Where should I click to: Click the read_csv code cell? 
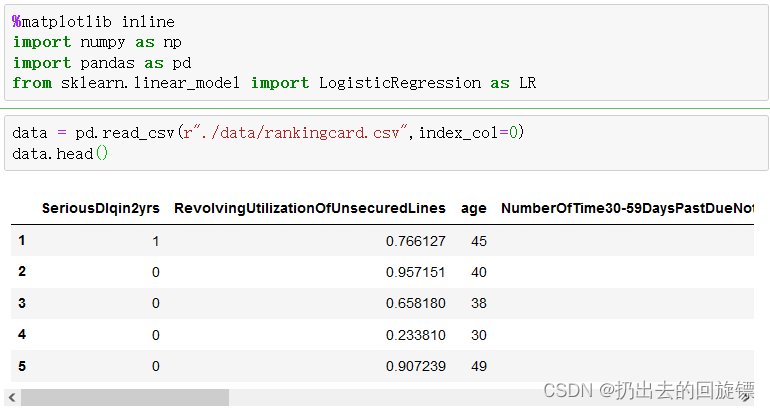pos(386,143)
